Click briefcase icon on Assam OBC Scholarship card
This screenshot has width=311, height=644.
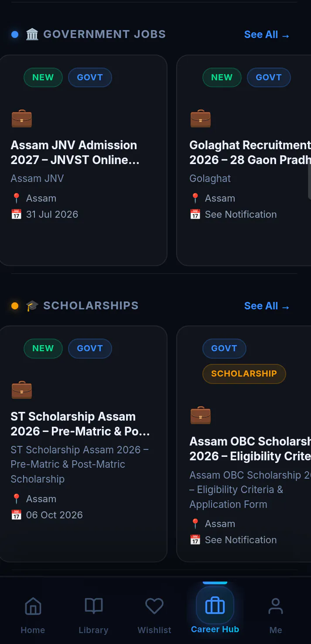coord(201,415)
